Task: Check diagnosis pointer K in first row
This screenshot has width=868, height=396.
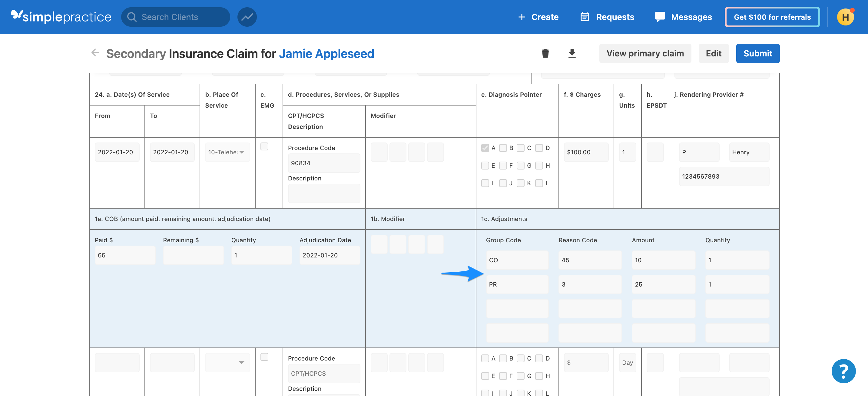Action: (x=521, y=183)
